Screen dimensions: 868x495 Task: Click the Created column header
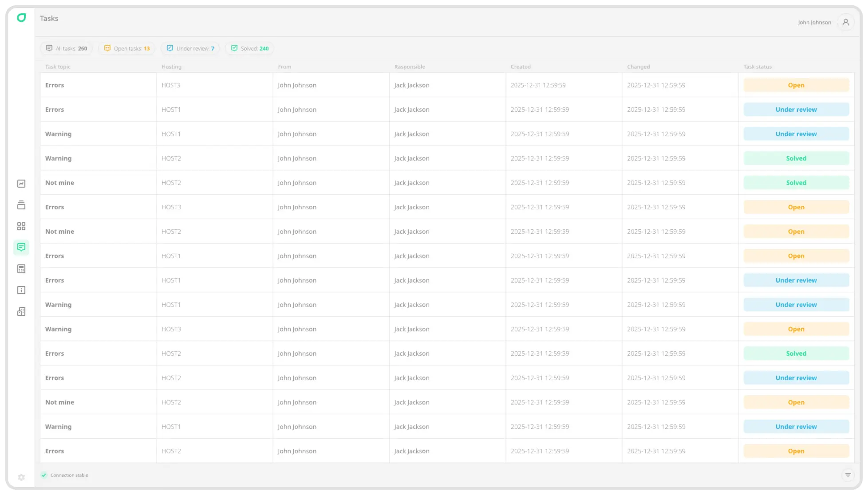[x=521, y=67]
